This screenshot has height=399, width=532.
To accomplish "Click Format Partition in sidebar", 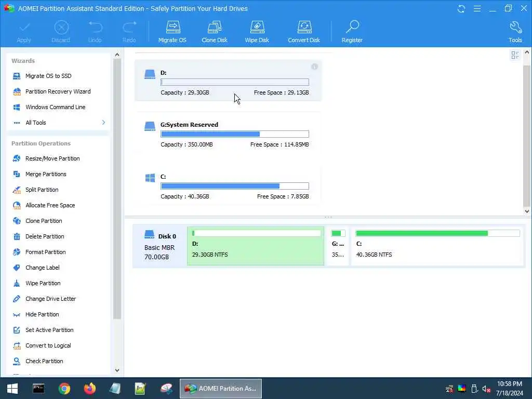I will click(46, 252).
